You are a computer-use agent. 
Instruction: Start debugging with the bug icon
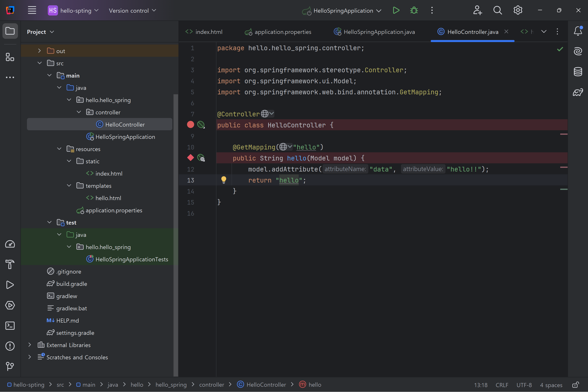coord(414,10)
